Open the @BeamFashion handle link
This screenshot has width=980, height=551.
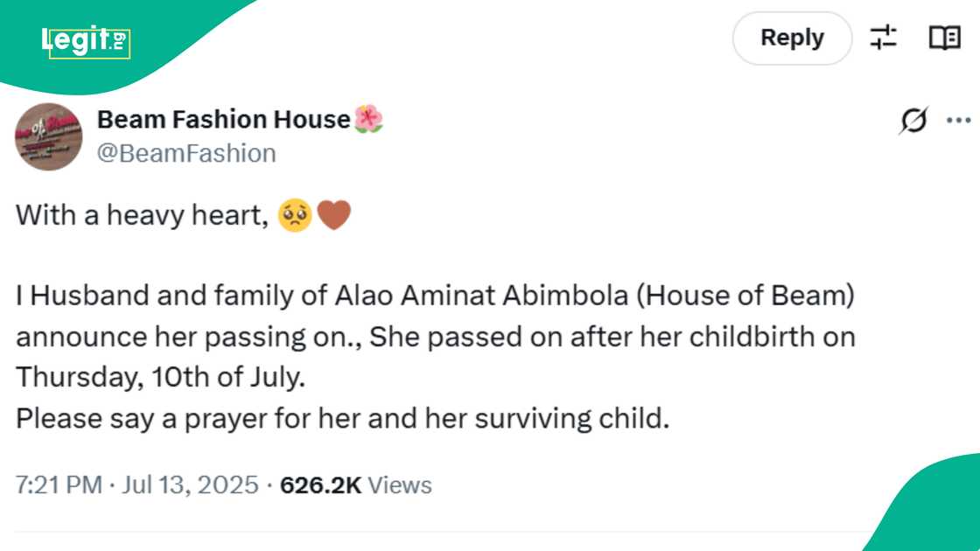[x=186, y=152]
